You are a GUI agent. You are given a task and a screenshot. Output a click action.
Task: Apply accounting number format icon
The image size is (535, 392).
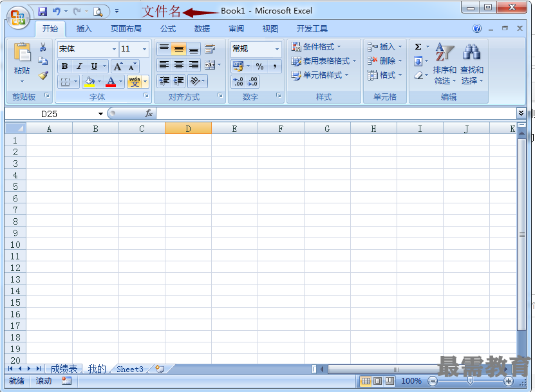[x=238, y=66]
